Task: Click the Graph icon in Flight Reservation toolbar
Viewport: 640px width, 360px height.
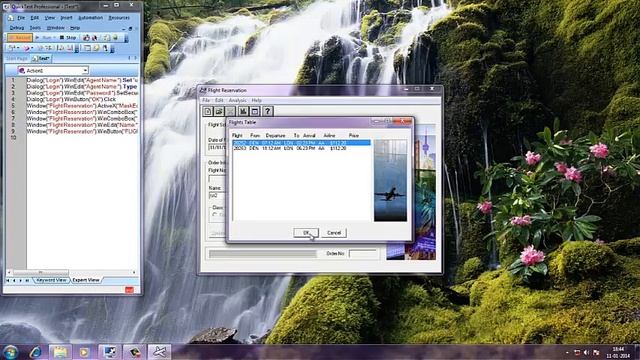Action: (244, 111)
